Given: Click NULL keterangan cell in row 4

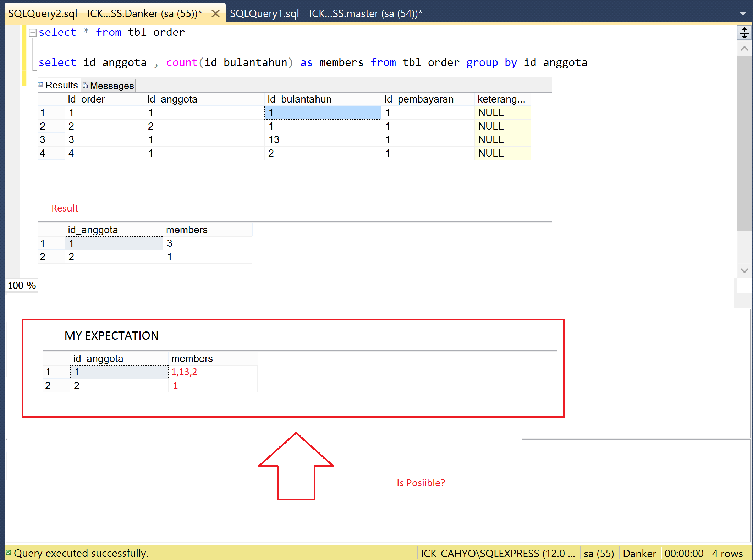Looking at the screenshot, I should [x=491, y=153].
